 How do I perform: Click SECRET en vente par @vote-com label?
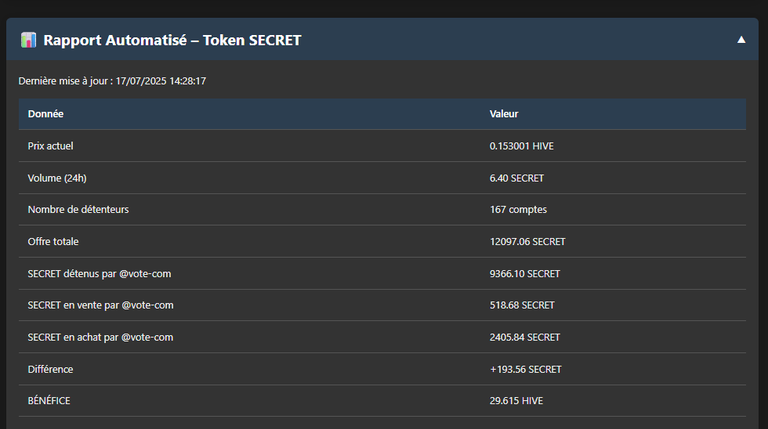[x=100, y=305]
